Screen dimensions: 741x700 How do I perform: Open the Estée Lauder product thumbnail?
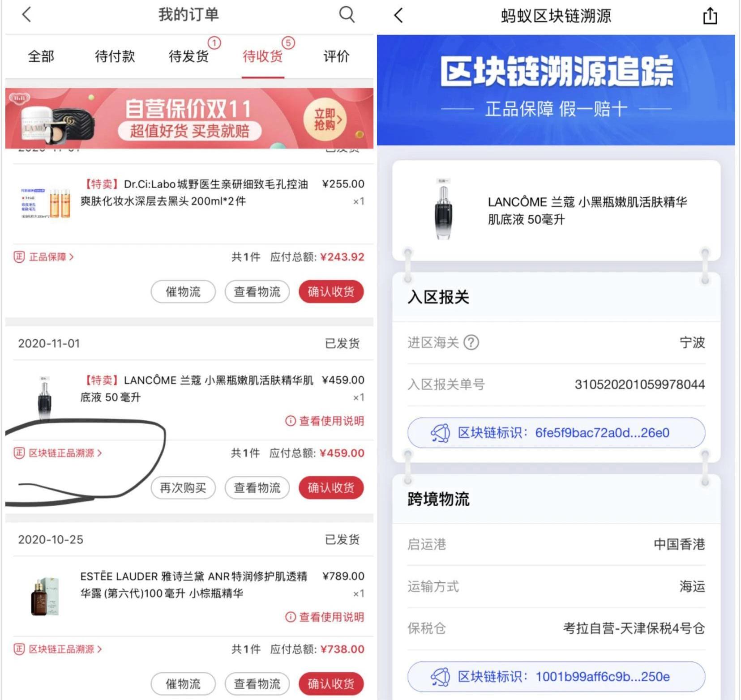pos(45,596)
